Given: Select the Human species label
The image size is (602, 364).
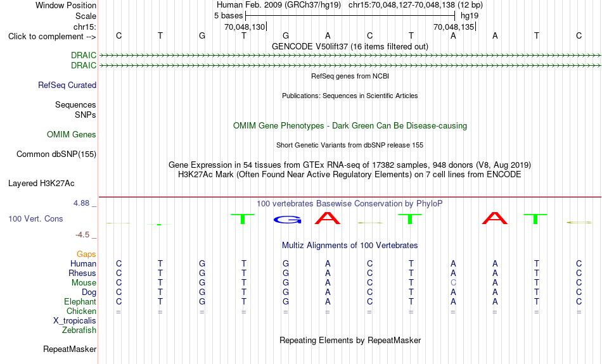Looking at the screenshot, I should tap(83, 263).
